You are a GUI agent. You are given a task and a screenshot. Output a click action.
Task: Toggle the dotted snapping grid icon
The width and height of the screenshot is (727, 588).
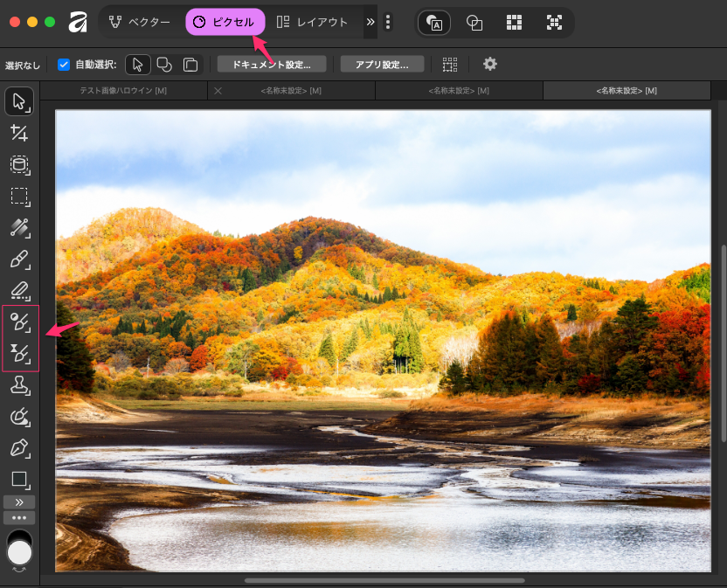449,64
